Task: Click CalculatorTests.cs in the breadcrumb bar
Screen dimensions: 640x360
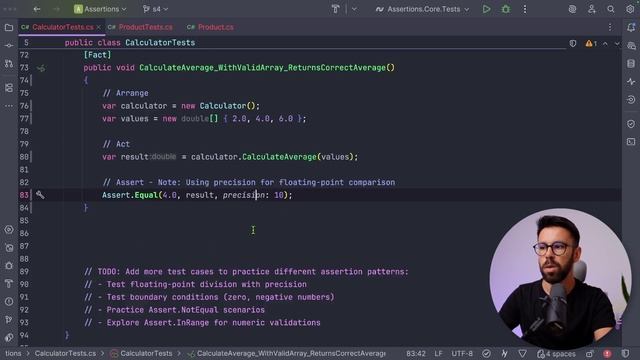Action: 65,353
